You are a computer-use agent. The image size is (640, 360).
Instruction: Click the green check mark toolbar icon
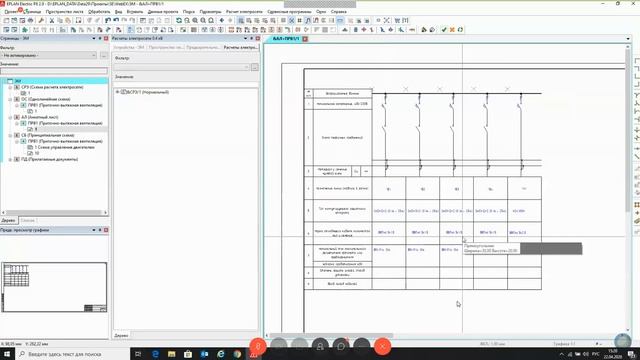click(444, 30)
